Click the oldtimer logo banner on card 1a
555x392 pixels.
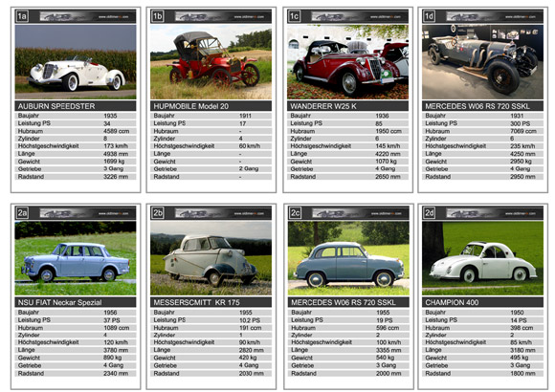pyautogui.click(x=85, y=16)
